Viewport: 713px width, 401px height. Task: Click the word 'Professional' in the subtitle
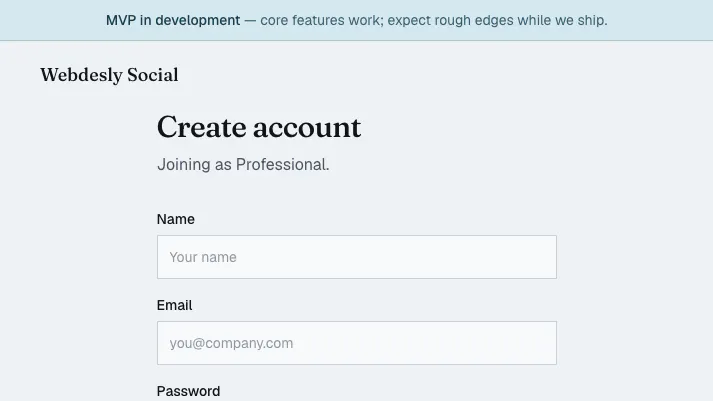pos(282,165)
